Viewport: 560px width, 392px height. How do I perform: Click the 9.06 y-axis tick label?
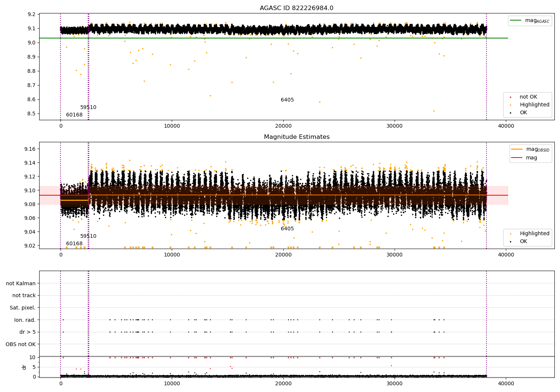pos(30,218)
